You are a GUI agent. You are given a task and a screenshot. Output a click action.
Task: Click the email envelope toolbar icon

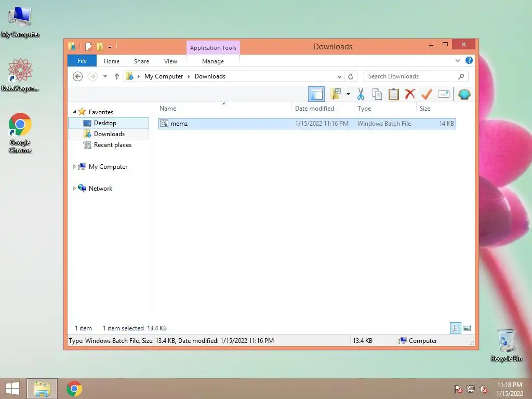pos(444,94)
